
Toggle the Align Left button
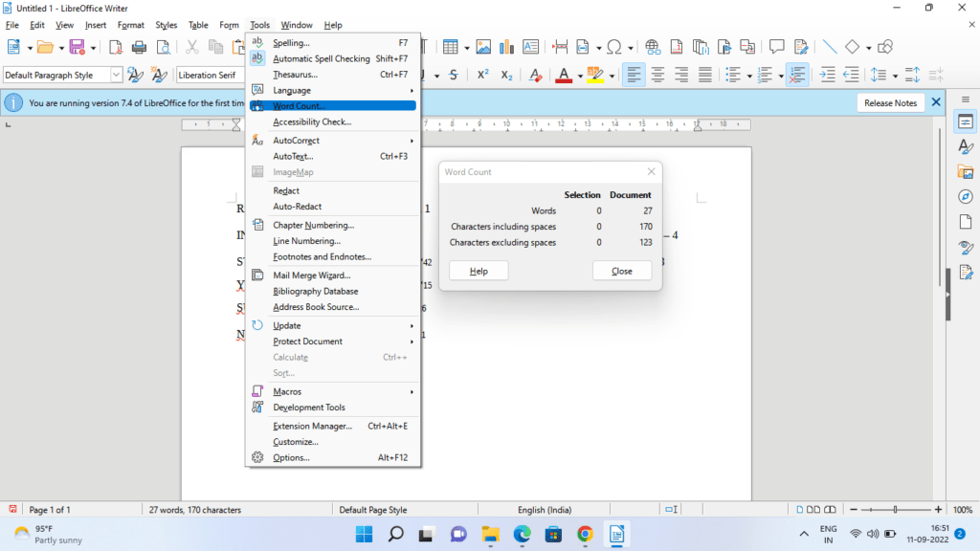pos(634,75)
